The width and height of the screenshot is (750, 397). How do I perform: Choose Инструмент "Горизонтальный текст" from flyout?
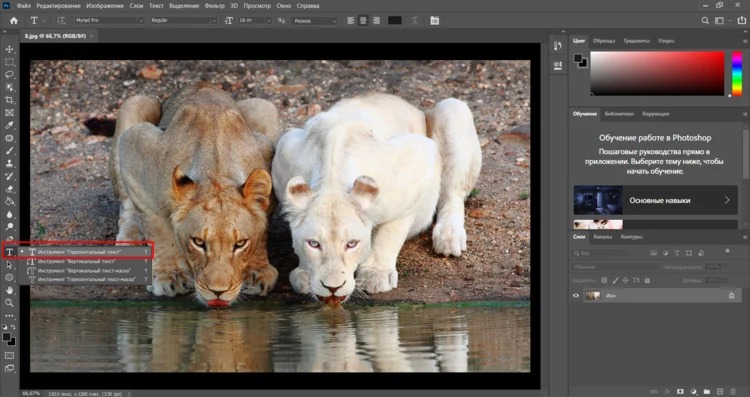85,252
